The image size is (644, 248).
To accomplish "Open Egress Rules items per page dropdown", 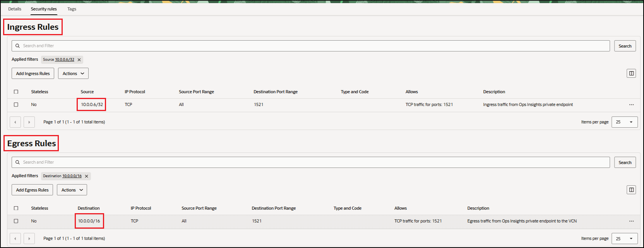I will [624, 238].
